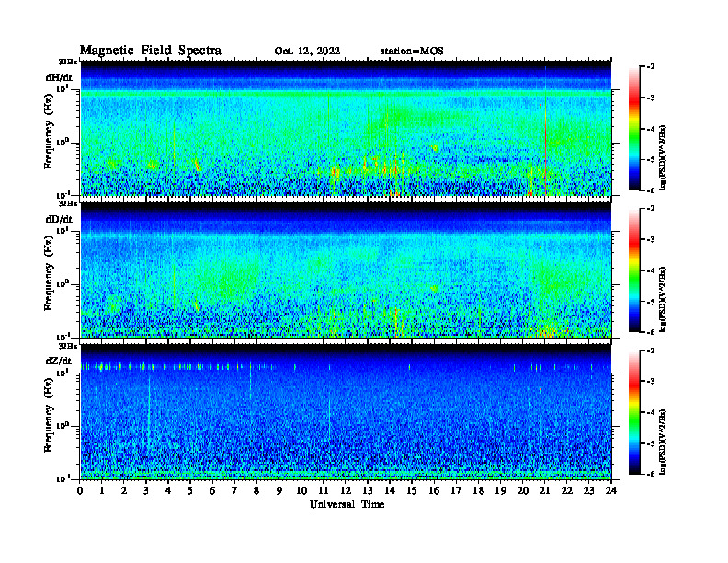
Task: Click hour tick label '4' on time axis
Action: [x=168, y=490]
